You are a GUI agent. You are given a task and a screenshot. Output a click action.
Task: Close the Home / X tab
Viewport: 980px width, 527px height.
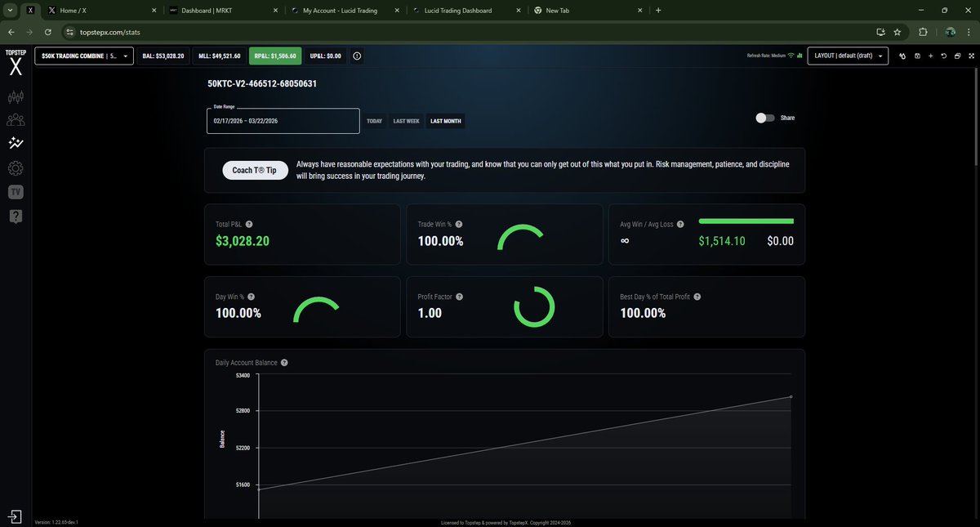coord(154,11)
